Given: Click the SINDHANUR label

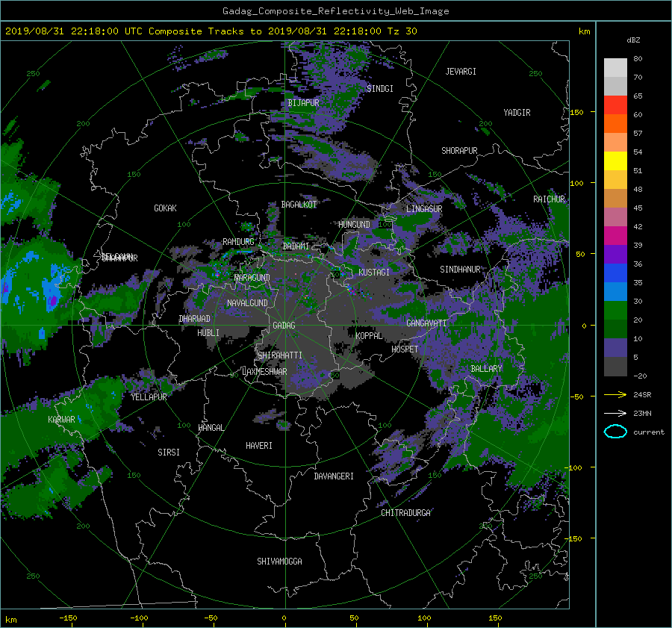Looking at the screenshot, I should coord(460,270).
